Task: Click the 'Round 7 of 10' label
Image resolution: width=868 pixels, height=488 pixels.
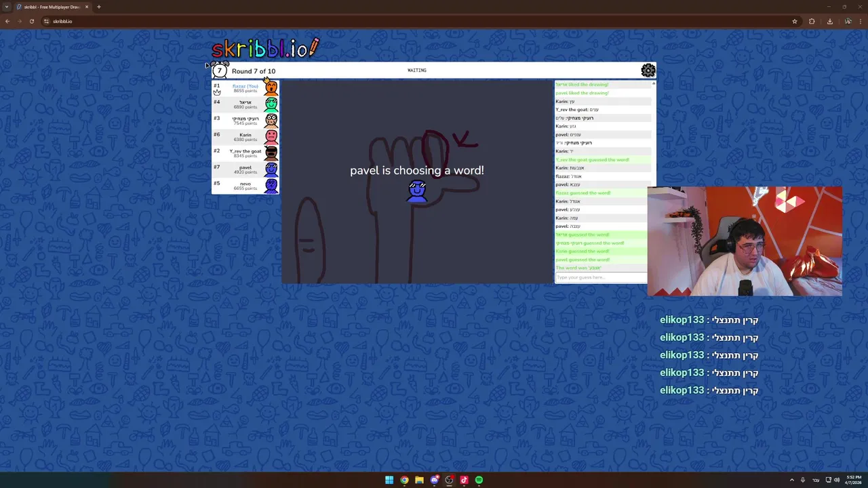Action: (254, 71)
